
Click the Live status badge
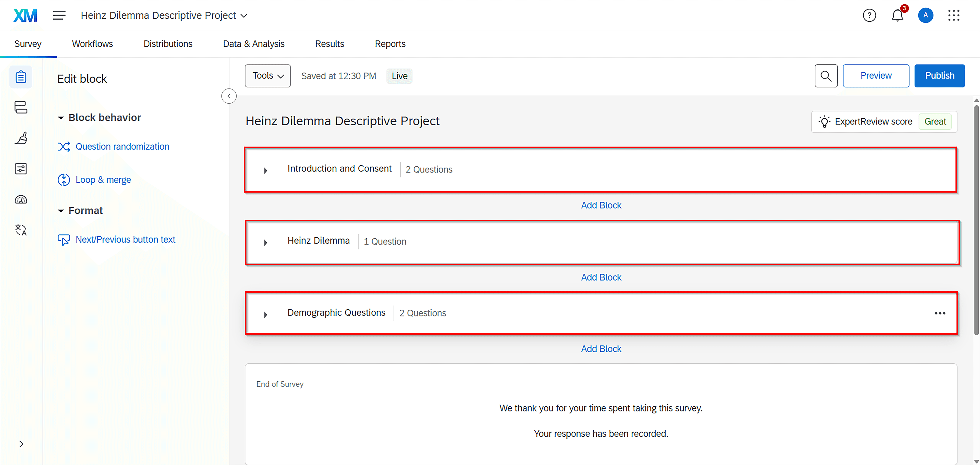coord(399,76)
